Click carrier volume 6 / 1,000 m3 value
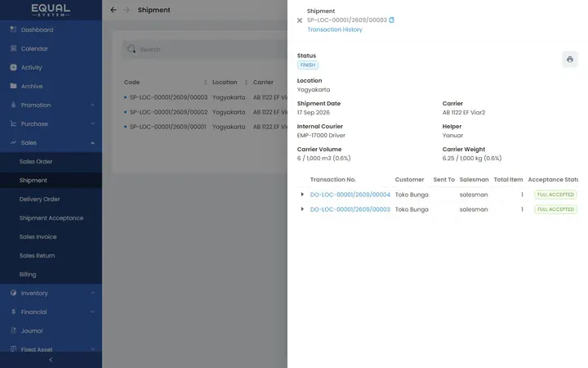The height and width of the screenshot is (368, 588). pyautogui.click(x=323, y=158)
